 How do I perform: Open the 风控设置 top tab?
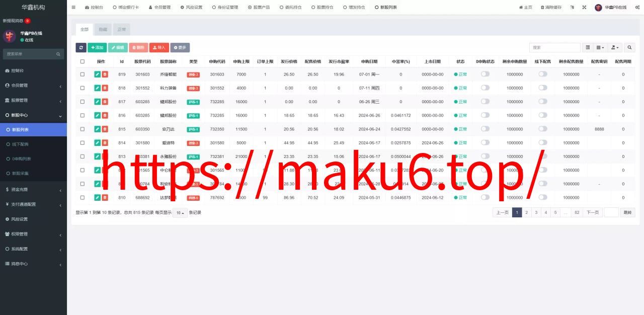point(191,8)
